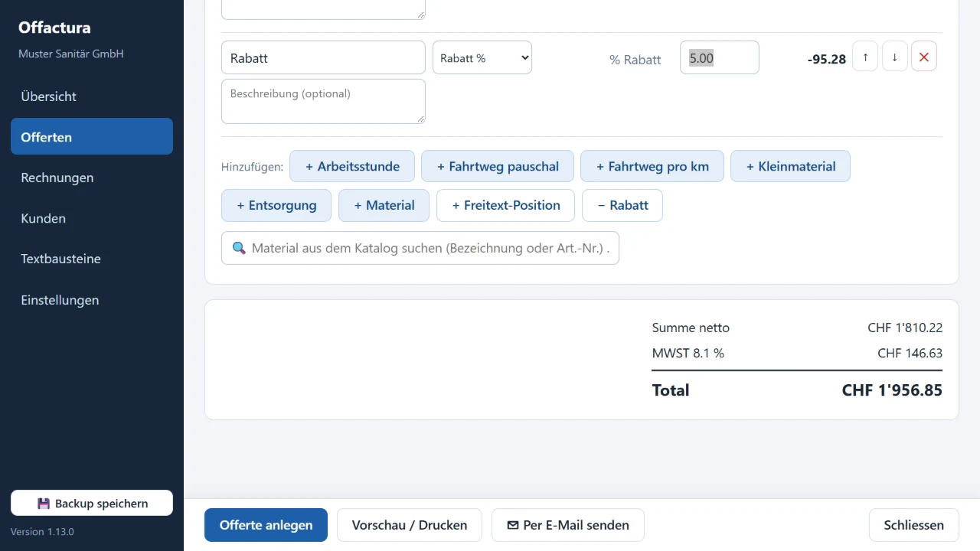Click the MWST 8.1 % label
980x551 pixels.
click(x=688, y=354)
